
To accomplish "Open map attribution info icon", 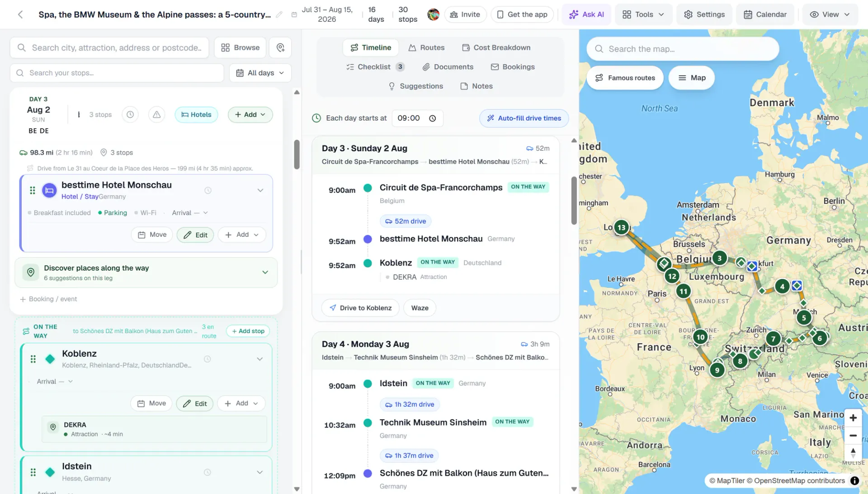I will 854,481.
